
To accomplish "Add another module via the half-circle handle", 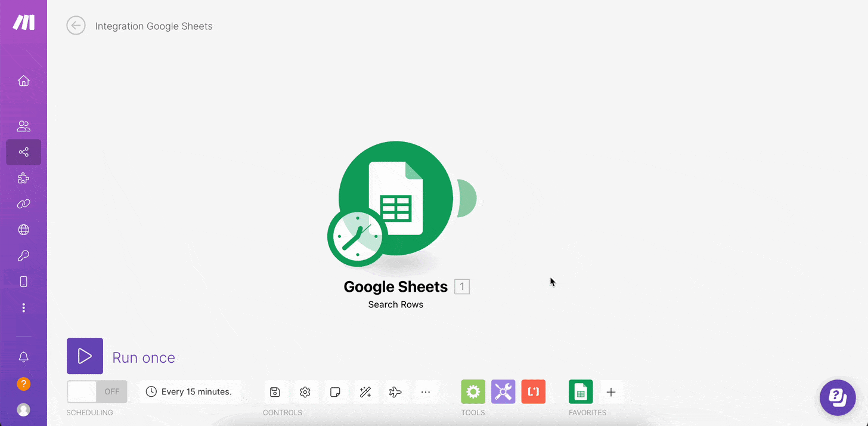I will [x=467, y=198].
